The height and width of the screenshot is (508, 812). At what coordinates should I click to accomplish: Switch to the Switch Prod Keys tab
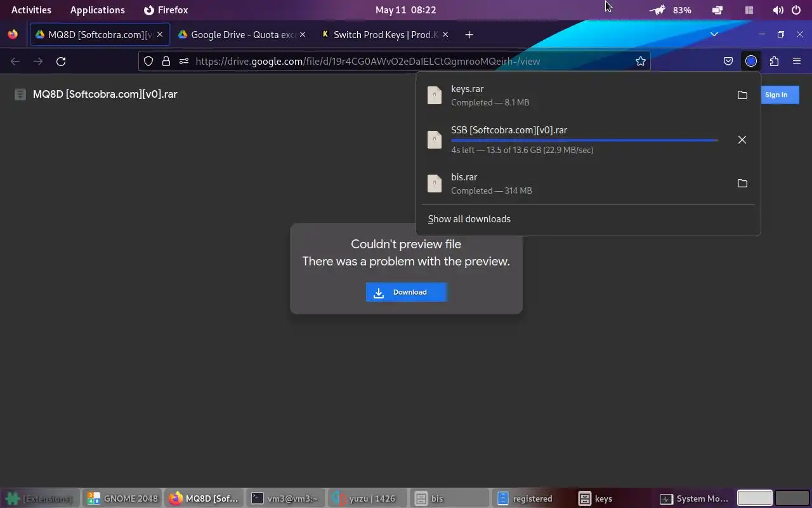[385, 34]
